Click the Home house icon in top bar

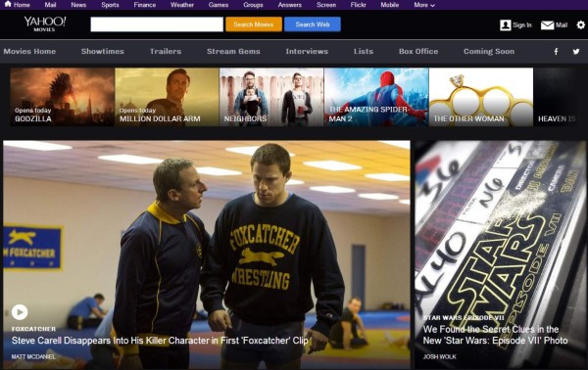8,4
